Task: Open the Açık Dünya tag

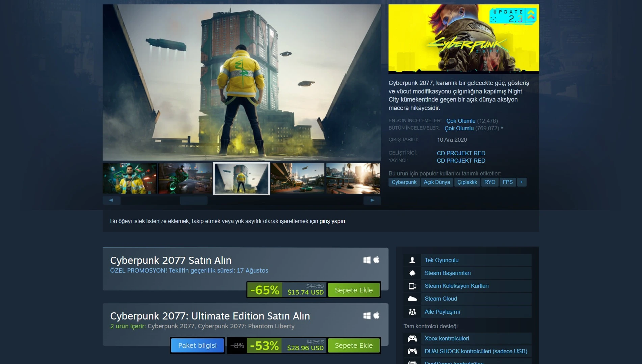Action: pyautogui.click(x=437, y=182)
